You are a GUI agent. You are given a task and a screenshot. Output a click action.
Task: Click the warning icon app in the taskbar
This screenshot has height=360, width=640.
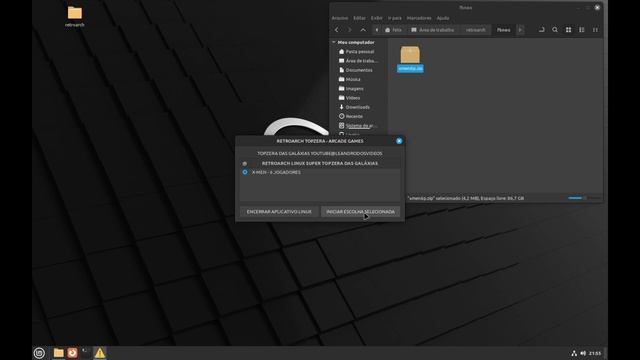pos(100,353)
